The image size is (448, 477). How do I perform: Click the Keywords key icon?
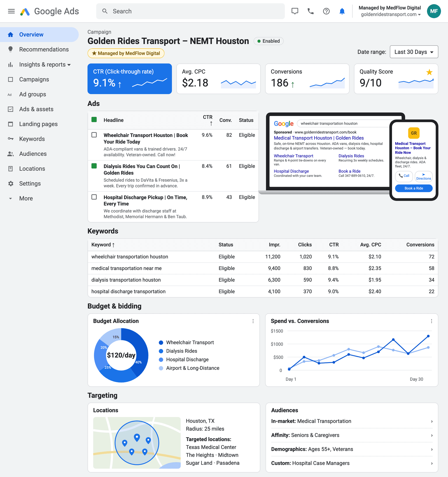click(x=10, y=139)
